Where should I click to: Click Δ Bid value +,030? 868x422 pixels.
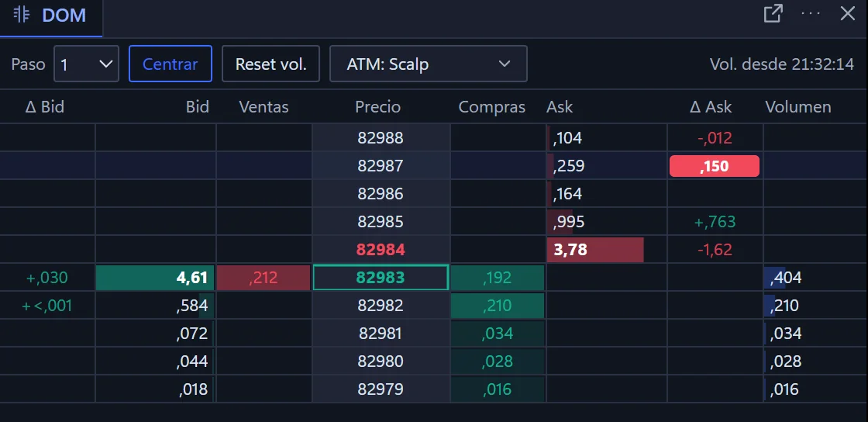coord(47,278)
